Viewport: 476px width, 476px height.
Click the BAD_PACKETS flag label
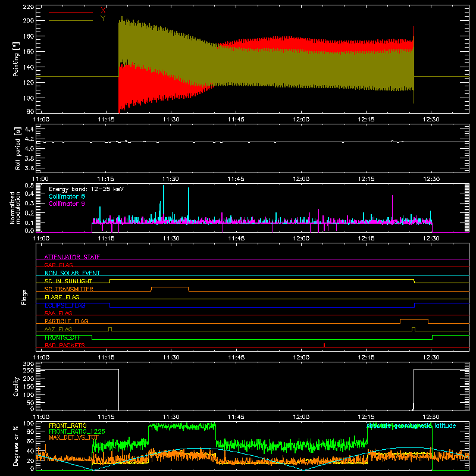(65, 345)
